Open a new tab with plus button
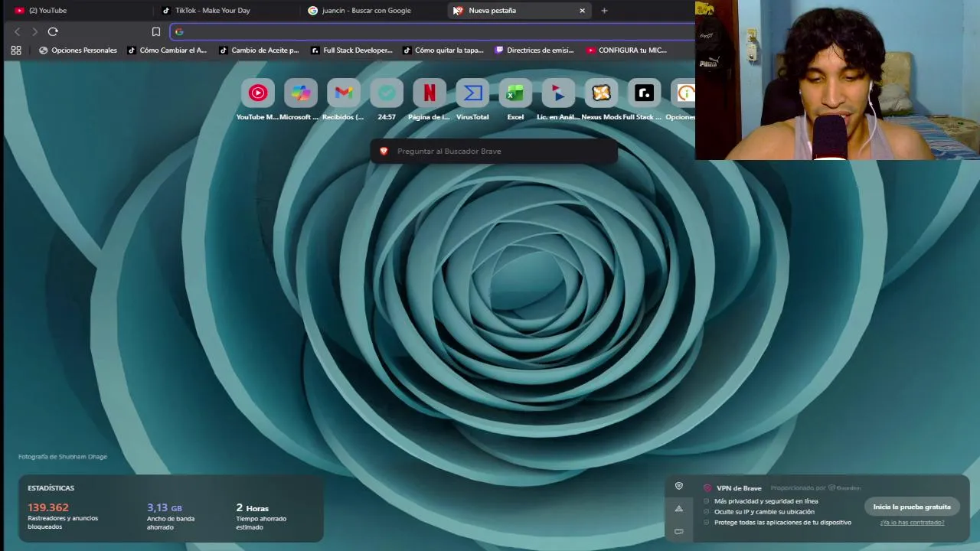 (604, 11)
